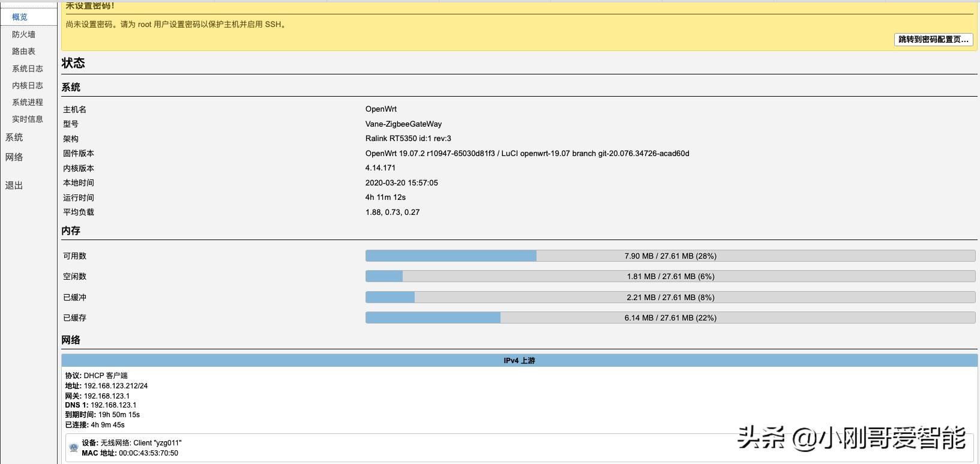Click the 已缓冲 memory progress bar

[670, 297]
